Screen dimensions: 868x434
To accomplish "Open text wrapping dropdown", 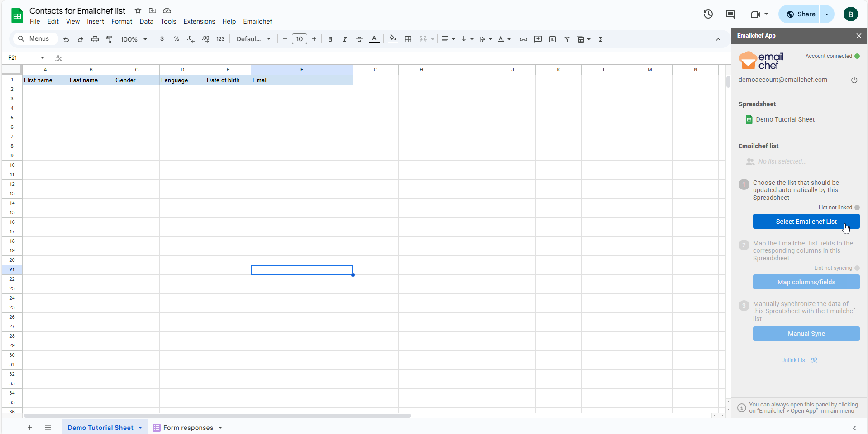I will pyautogui.click(x=486, y=39).
